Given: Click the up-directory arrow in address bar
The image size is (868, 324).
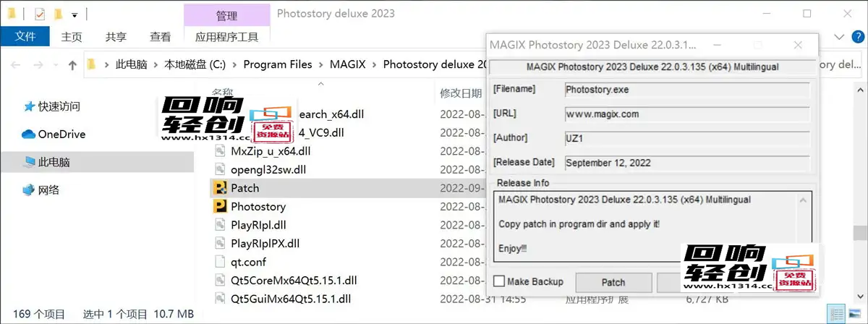Looking at the screenshot, I should click(x=72, y=65).
